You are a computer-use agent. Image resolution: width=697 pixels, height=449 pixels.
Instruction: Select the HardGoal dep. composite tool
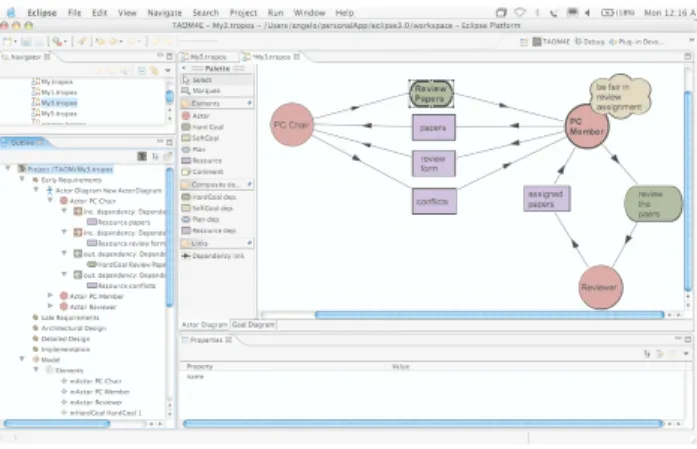click(x=216, y=197)
